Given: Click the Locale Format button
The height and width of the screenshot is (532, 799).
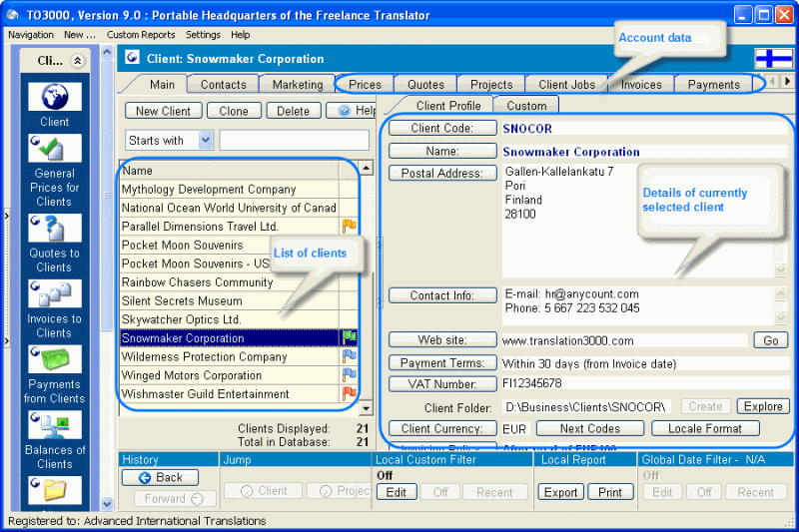Looking at the screenshot, I should pyautogui.click(x=705, y=428).
